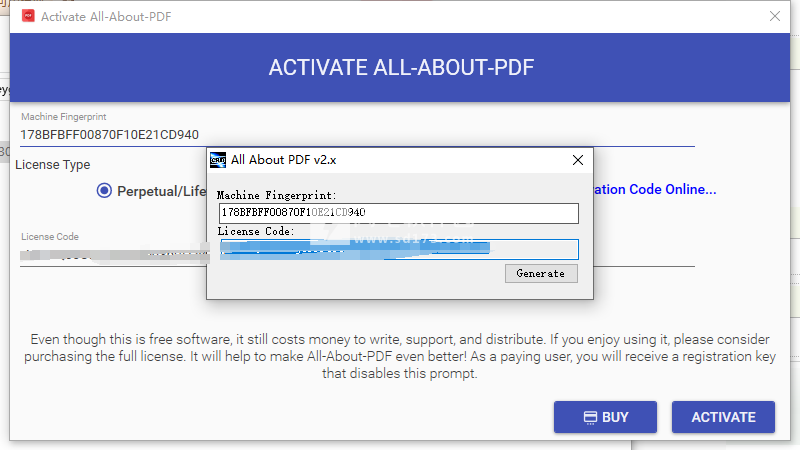The height and width of the screenshot is (450, 800).
Task: Click the BUY button label
Action: pos(615,417)
